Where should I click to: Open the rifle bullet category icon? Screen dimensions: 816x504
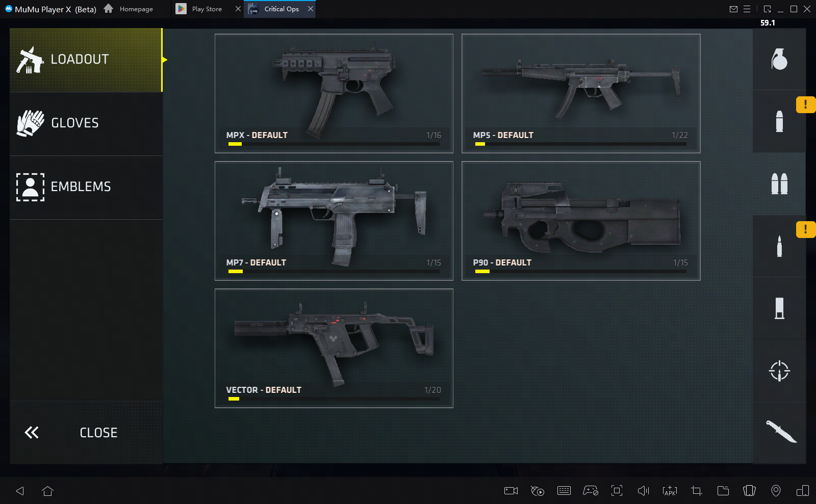click(779, 246)
